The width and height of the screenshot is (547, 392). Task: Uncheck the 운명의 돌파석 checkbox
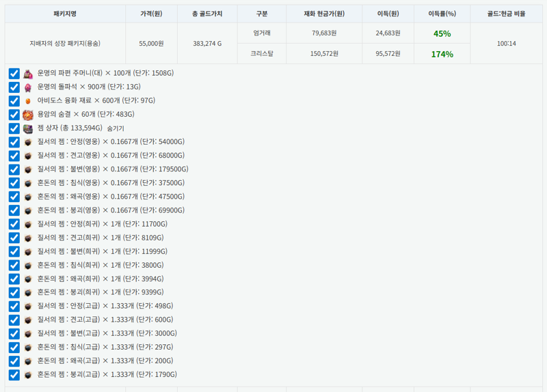coord(14,87)
